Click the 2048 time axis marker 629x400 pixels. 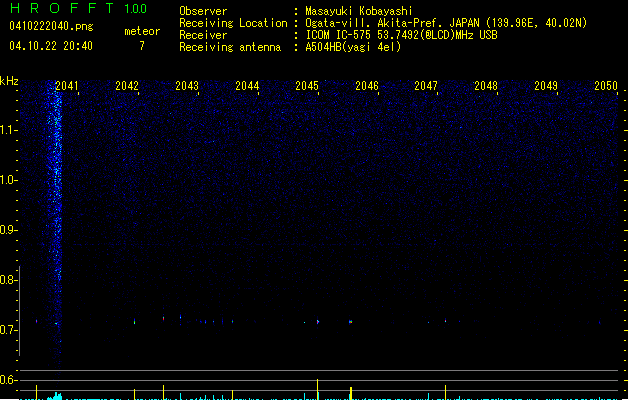(486, 86)
